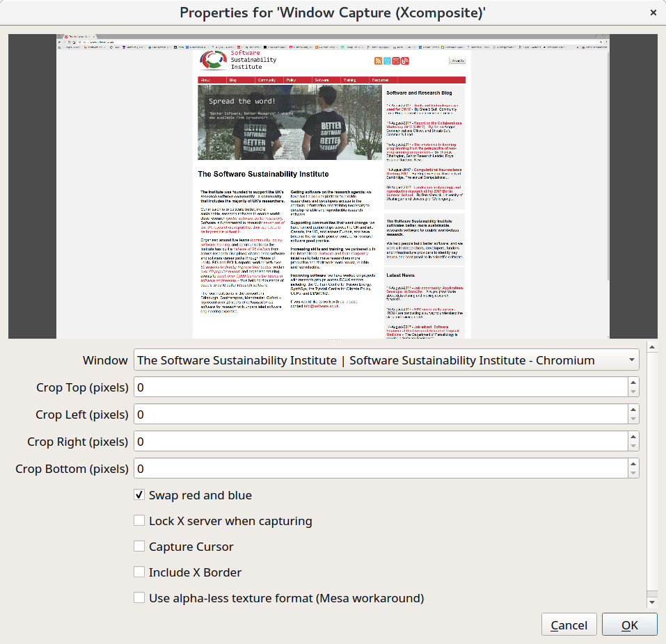
Task: Click the properties scrollbar down arrow
Action: point(652,602)
